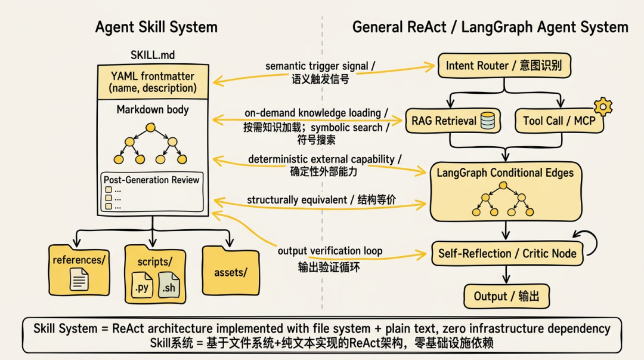644x360 pixels.
Task: Click the structurally equivalent label
Action: pyautogui.click(x=321, y=200)
